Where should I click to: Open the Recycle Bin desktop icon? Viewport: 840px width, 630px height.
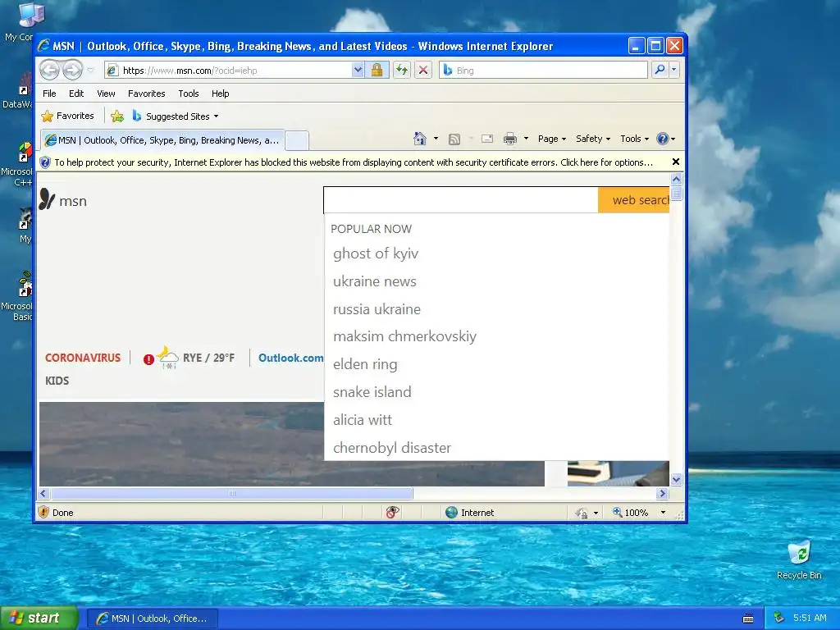click(x=799, y=560)
